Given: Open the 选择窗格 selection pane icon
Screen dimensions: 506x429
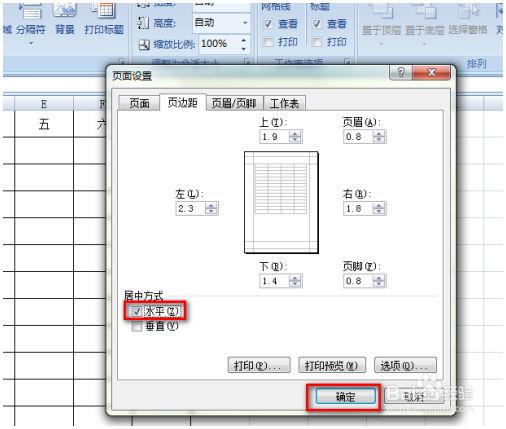Looking at the screenshot, I should tap(468, 11).
